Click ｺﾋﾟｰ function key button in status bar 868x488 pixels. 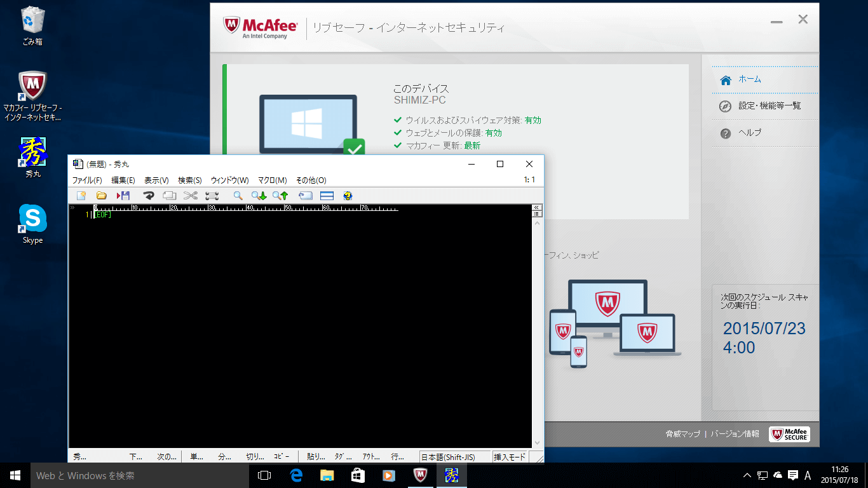(281, 456)
